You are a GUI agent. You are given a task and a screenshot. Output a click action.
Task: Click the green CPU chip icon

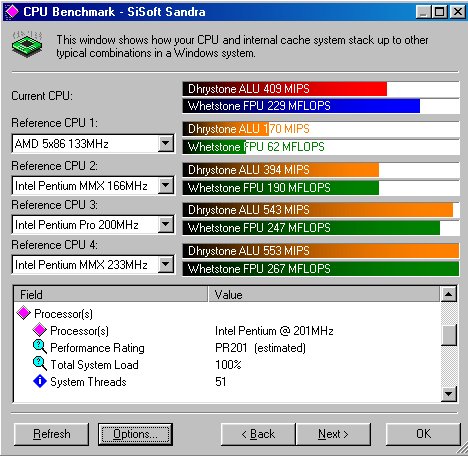coord(27,44)
